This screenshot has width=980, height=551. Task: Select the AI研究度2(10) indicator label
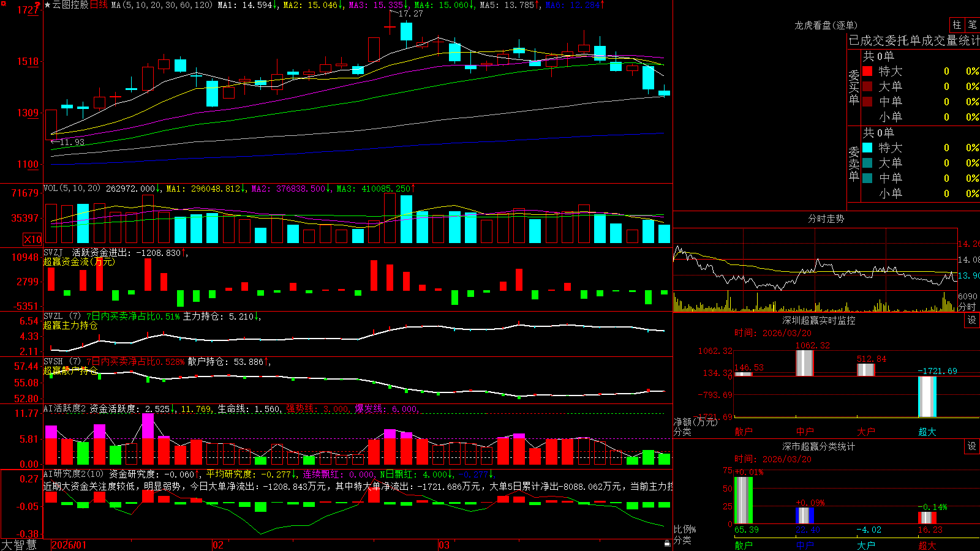point(73,474)
